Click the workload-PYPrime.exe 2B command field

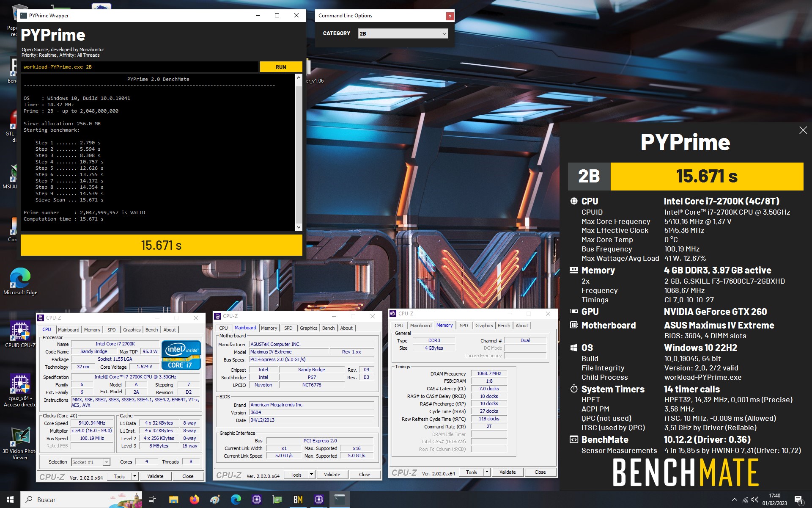[140, 67]
